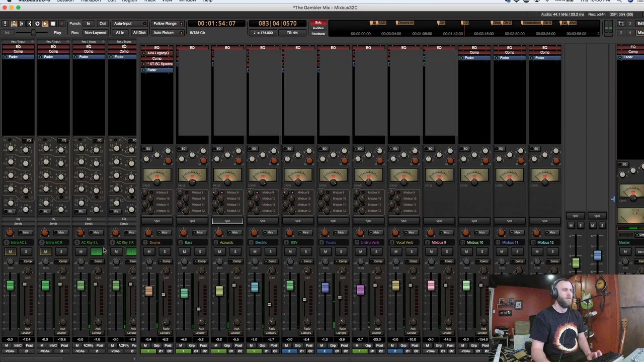
Task: Click Spill on the Acoustic mixbus
Action: [227, 221]
